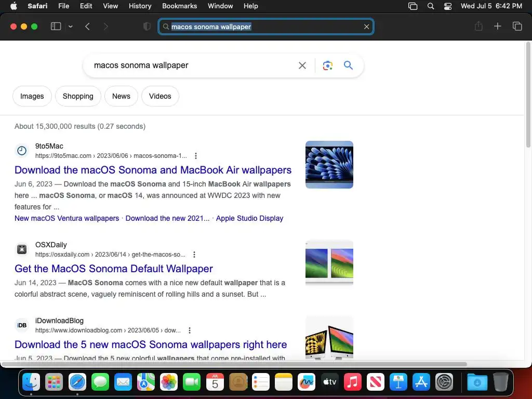The width and height of the screenshot is (532, 399).
Task: Open the Safari menu
Action: (37, 6)
